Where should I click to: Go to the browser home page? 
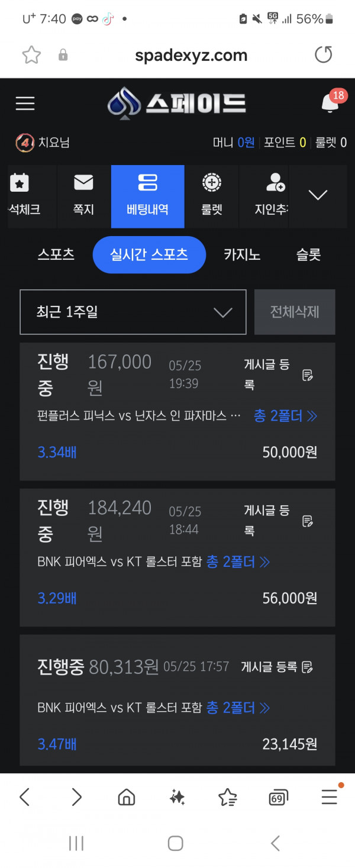(126, 797)
